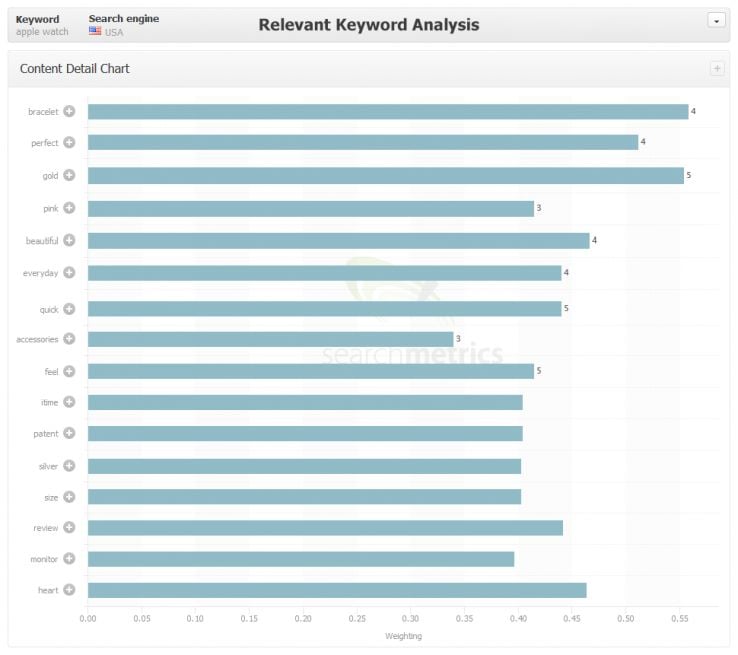The width and height of the screenshot is (738, 655).
Task: Click the plus icon beside monitor
Action: [x=69, y=558]
